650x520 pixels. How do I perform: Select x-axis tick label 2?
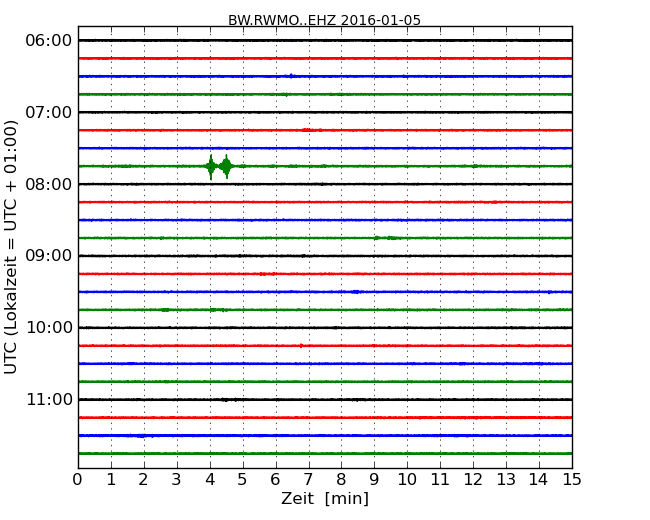click(x=143, y=480)
